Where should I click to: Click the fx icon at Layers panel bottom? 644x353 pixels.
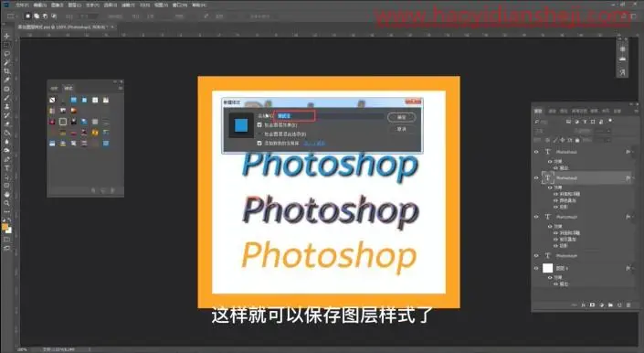pos(583,305)
